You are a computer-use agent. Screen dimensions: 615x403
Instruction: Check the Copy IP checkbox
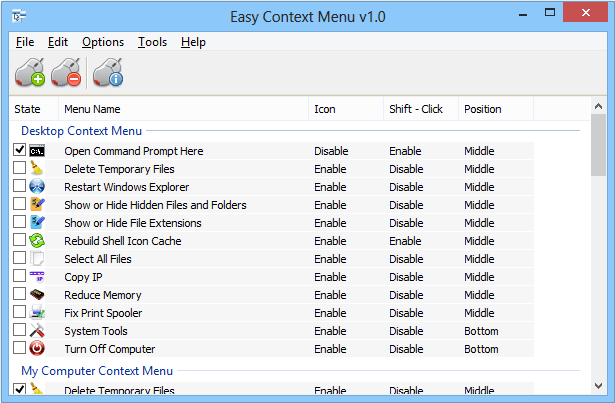pos(19,276)
